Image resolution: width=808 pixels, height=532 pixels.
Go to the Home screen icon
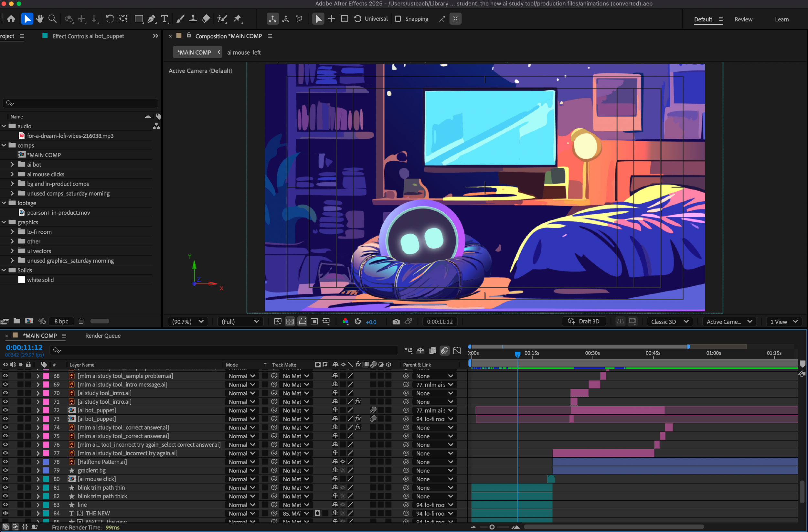click(11, 19)
